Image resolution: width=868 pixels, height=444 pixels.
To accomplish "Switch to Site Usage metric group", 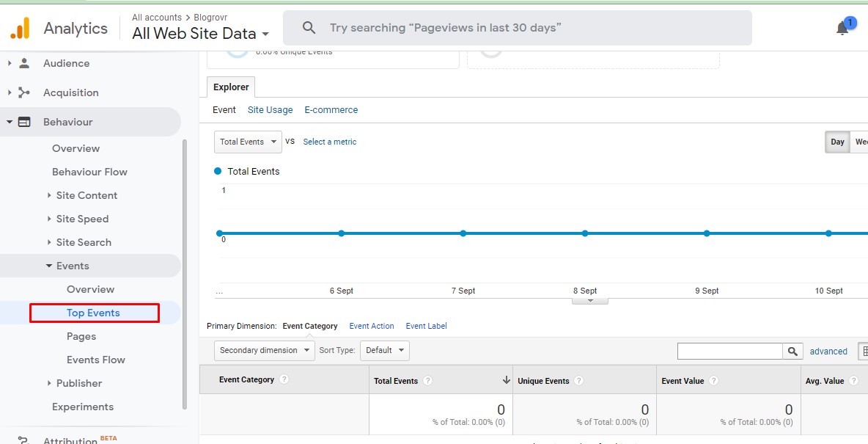I will (270, 110).
